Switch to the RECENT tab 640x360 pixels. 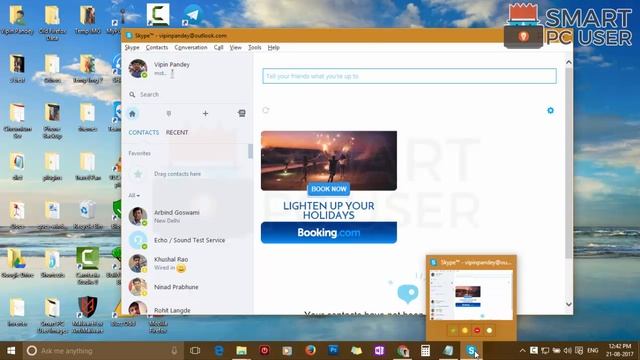click(177, 133)
